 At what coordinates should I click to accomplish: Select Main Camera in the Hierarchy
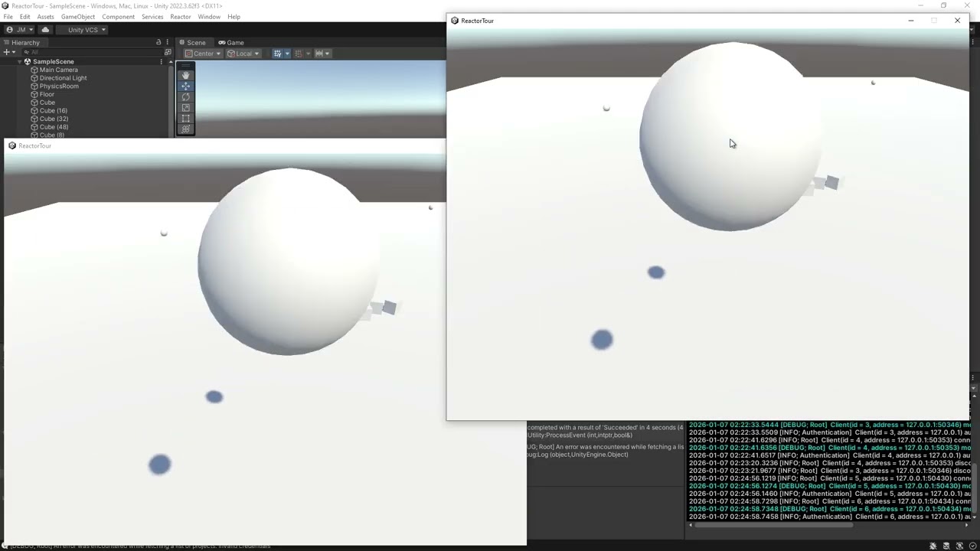tap(59, 70)
